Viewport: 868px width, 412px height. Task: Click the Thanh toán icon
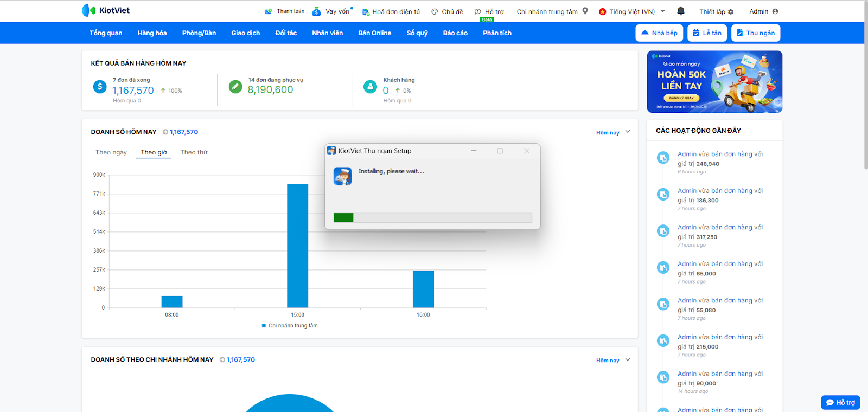(x=269, y=11)
